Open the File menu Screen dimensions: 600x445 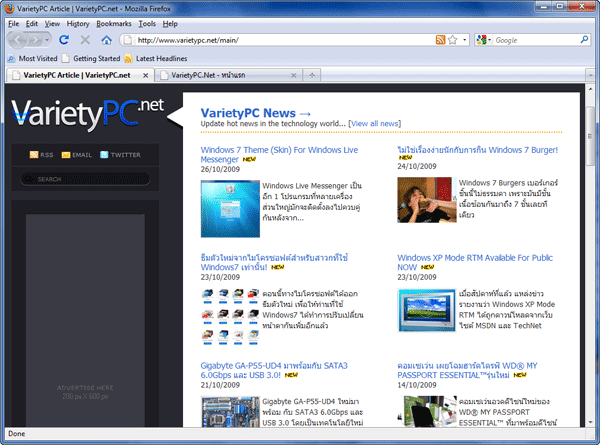click(x=13, y=24)
